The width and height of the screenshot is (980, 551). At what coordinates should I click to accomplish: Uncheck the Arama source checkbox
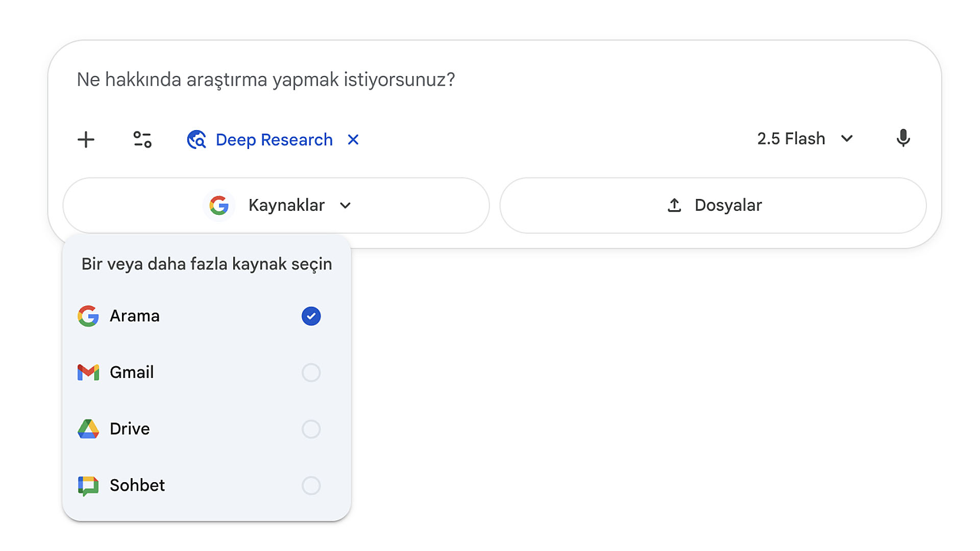tap(311, 316)
